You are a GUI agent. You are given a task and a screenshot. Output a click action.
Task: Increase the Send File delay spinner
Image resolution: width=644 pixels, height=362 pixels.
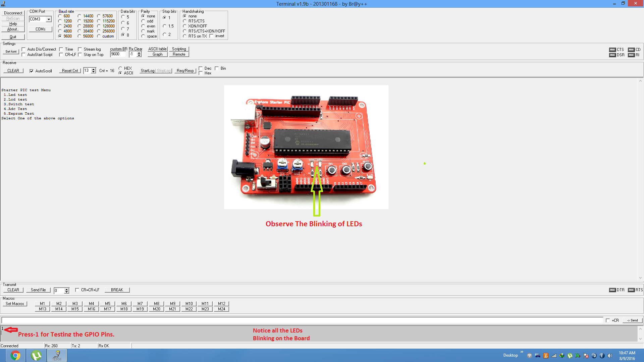click(x=67, y=289)
